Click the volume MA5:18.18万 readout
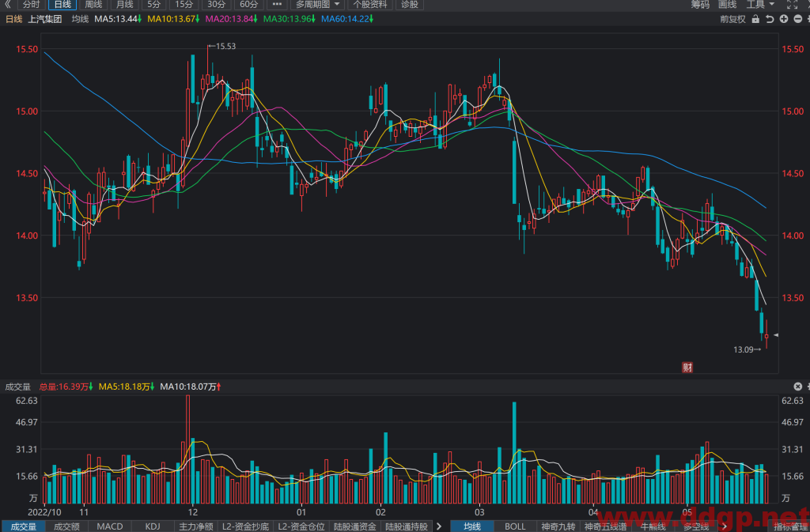 (x=127, y=387)
